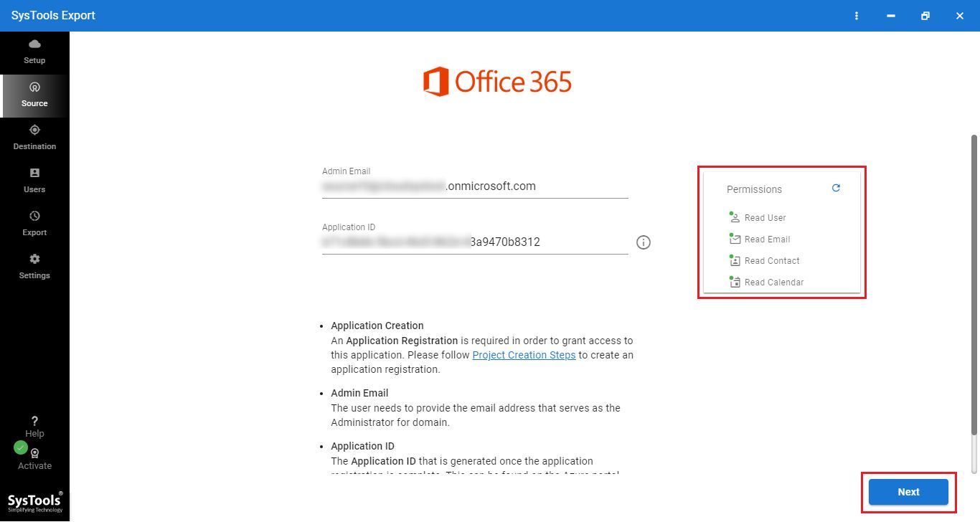The height and width of the screenshot is (522, 980).
Task: Open the Setup cloud icon in sidebar
Action: pyautogui.click(x=34, y=44)
